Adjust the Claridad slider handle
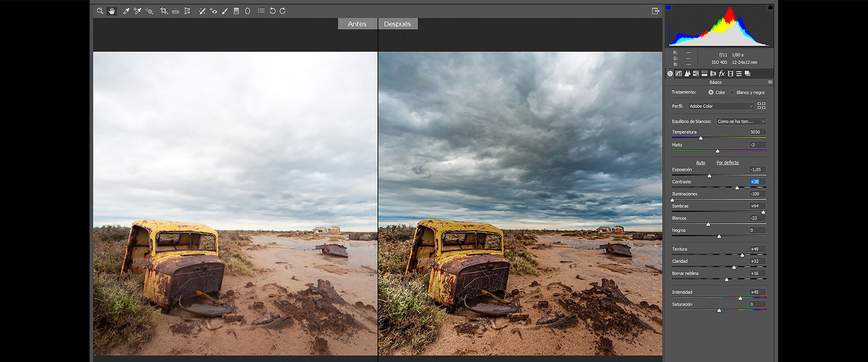The width and height of the screenshot is (868, 362). point(734,267)
